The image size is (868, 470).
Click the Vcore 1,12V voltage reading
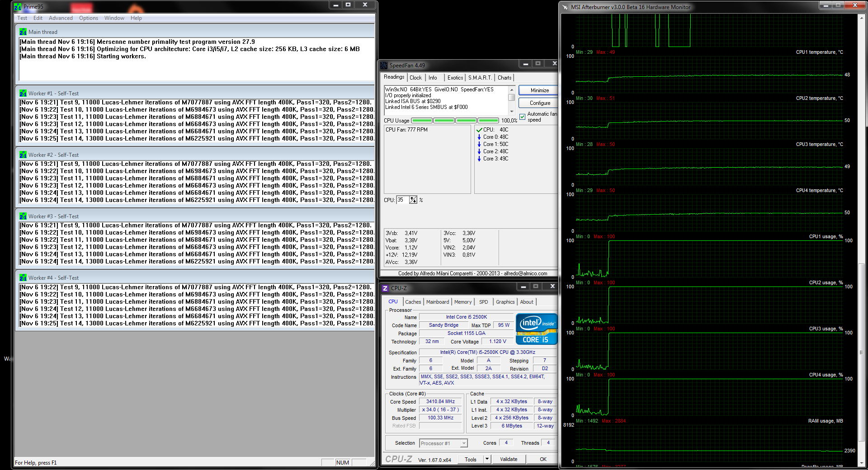coord(401,248)
